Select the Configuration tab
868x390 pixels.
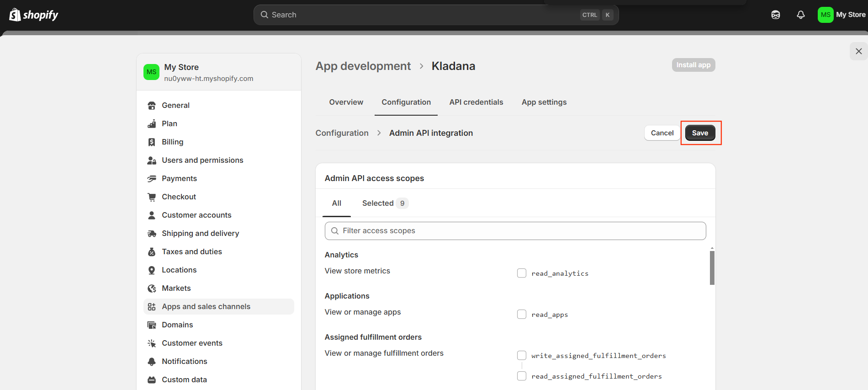[406, 102]
